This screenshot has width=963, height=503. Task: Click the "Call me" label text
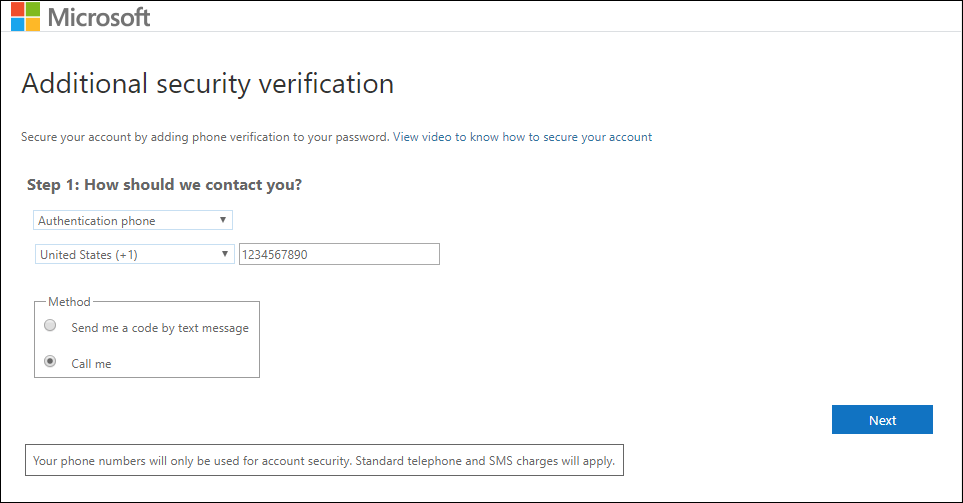click(x=91, y=364)
